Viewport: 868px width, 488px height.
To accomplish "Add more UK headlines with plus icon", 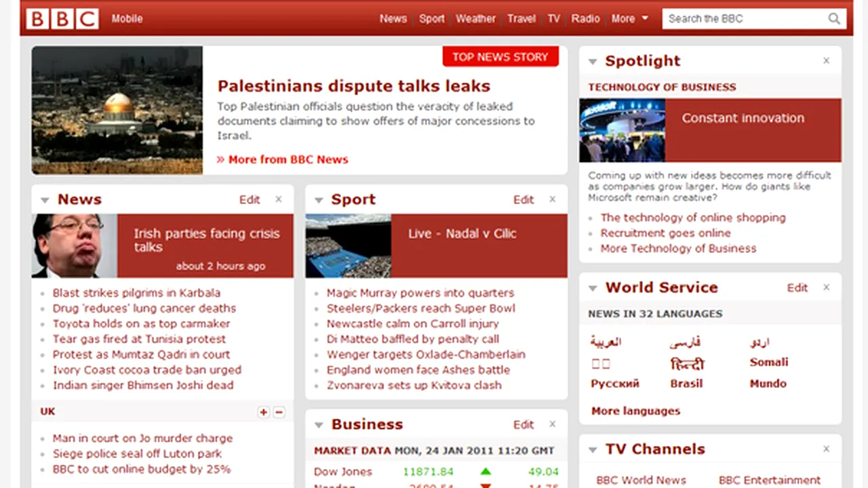I will (264, 412).
